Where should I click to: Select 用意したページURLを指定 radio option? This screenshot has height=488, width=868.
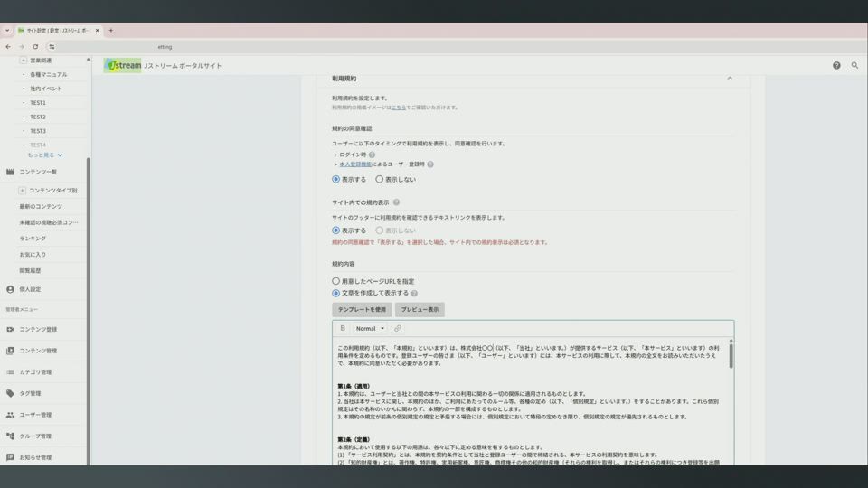(x=336, y=281)
